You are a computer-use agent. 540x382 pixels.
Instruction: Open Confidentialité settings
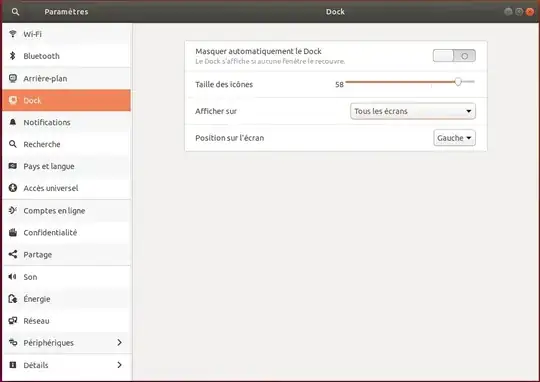tap(66, 232)
